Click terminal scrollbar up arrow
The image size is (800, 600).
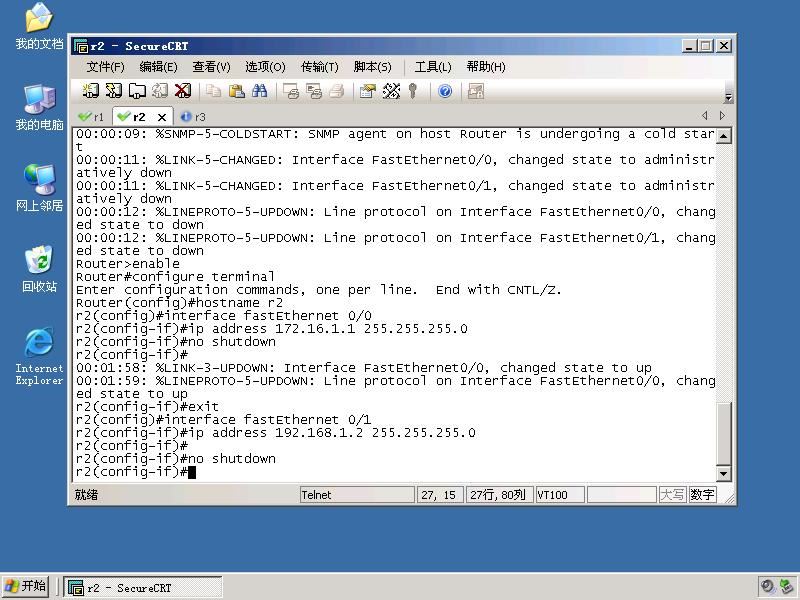click(723, 136)
